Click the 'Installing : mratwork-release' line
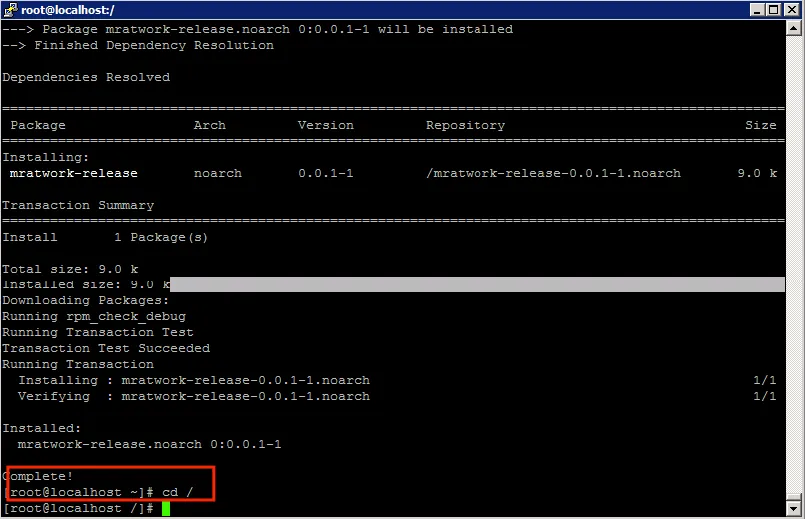Viewport: 805px width, 519px height. [x=194, y=380]
